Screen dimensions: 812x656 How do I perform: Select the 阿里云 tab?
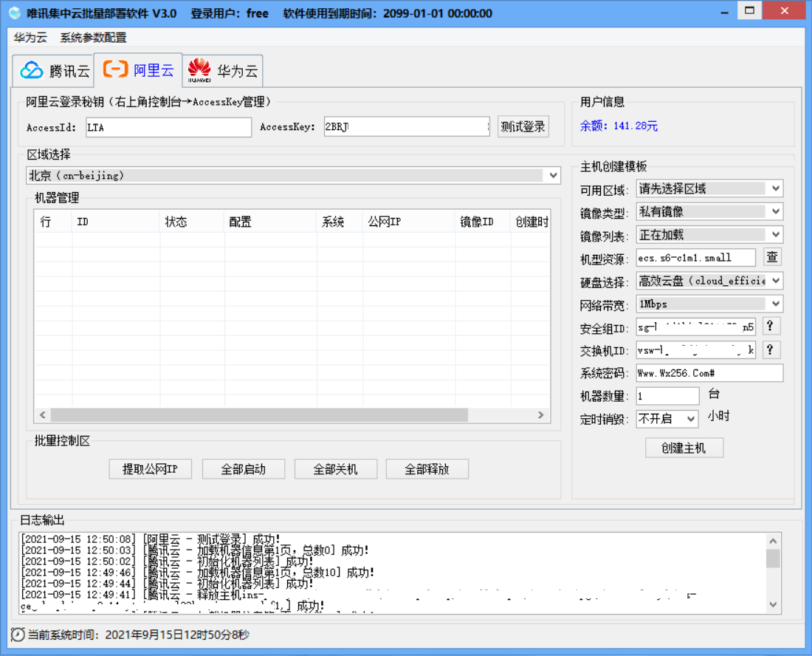point(138,69)
